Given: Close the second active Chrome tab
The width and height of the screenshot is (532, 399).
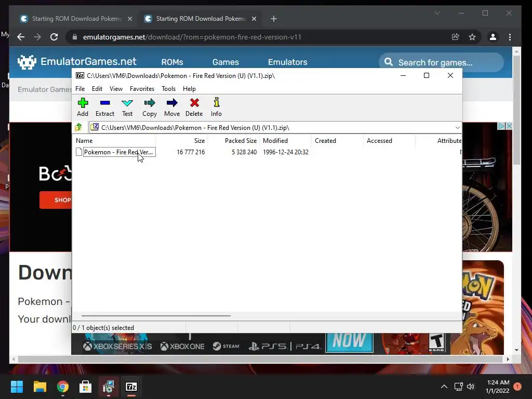Looking at the screenshot, I should pos(254,19).
